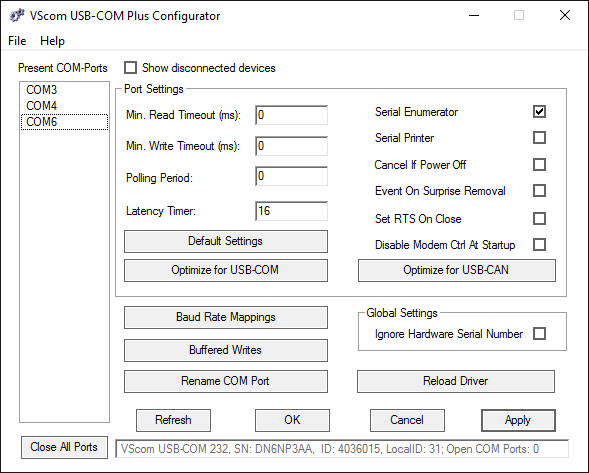Click Optimize for USB-CAN button
589x473 pixels.
pos(456,270)
